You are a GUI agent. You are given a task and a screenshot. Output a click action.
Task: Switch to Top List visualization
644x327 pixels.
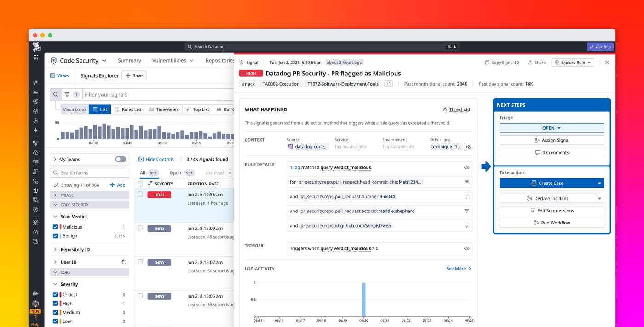pyautogui.click(x=197, y=109)
